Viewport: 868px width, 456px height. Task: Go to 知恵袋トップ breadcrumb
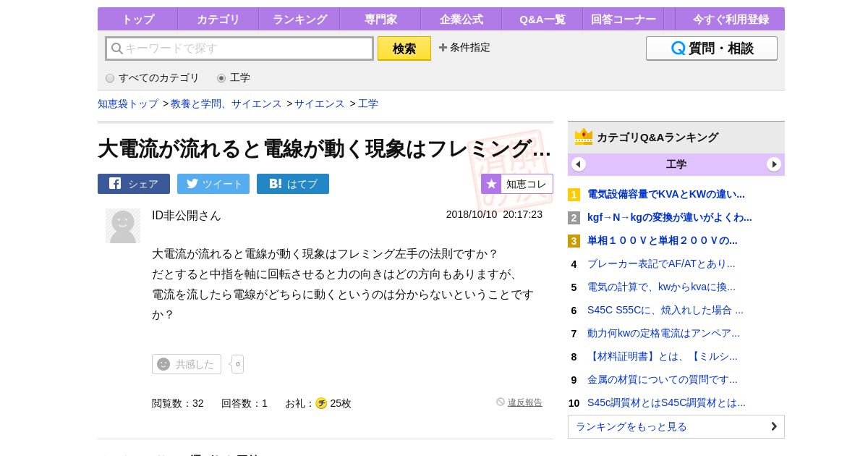point(128,104)
